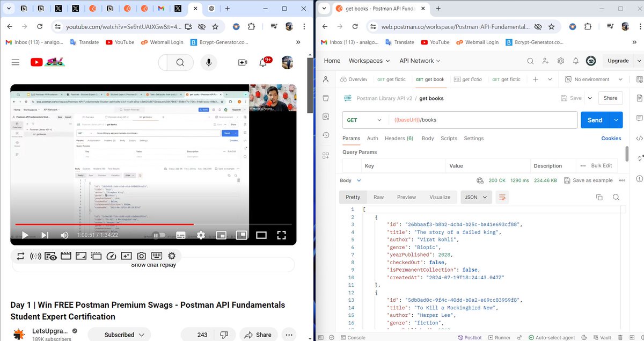This screenshot has width=644, height=341.
Task: Skip to next YouTube video
Action: coord(45,235)
